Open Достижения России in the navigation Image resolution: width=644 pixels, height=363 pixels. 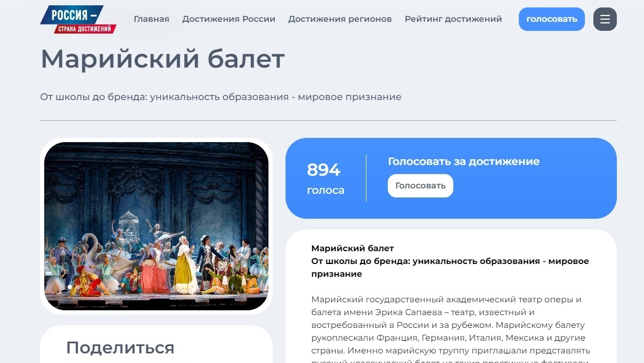(x=229, y=19)
